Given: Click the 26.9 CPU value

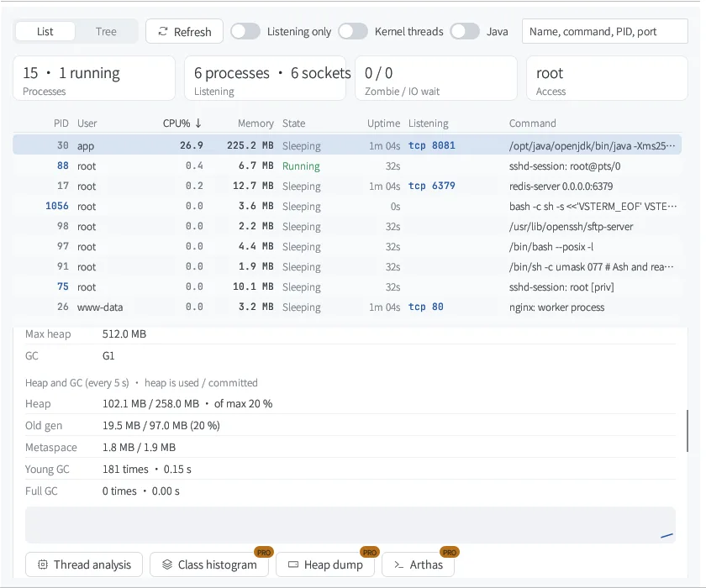Looking at the screenshot, I should [x=192, y=145].
